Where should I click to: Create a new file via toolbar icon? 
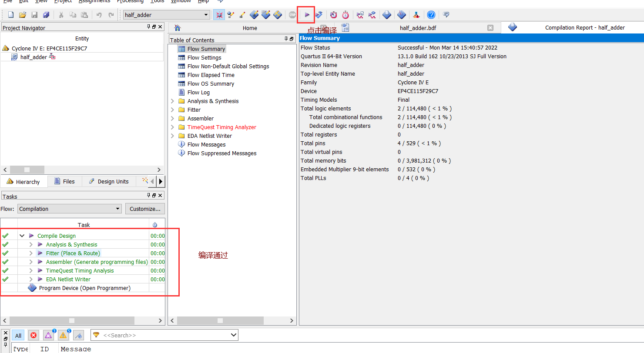11,15
